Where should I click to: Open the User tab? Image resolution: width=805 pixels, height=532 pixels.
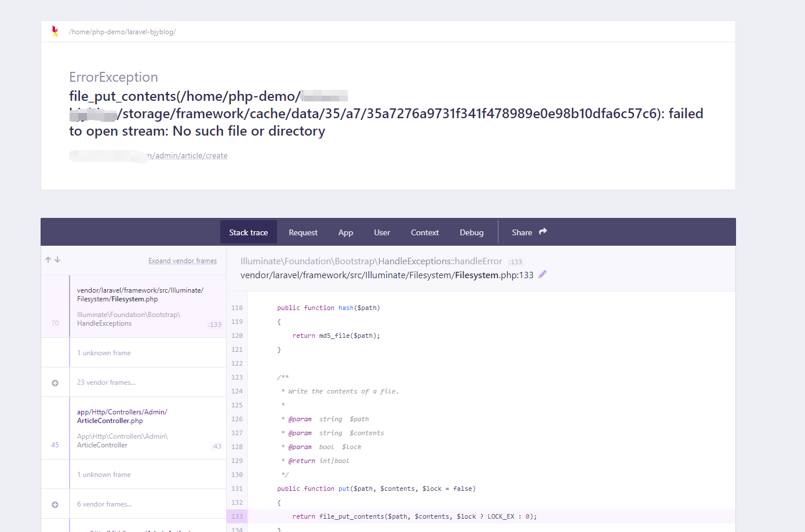(x=381, y=232)
